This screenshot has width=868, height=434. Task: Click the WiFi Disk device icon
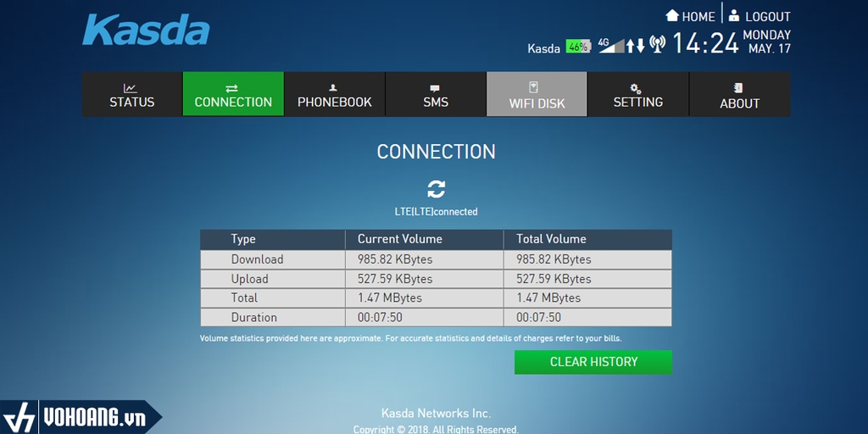click(534, 87)
